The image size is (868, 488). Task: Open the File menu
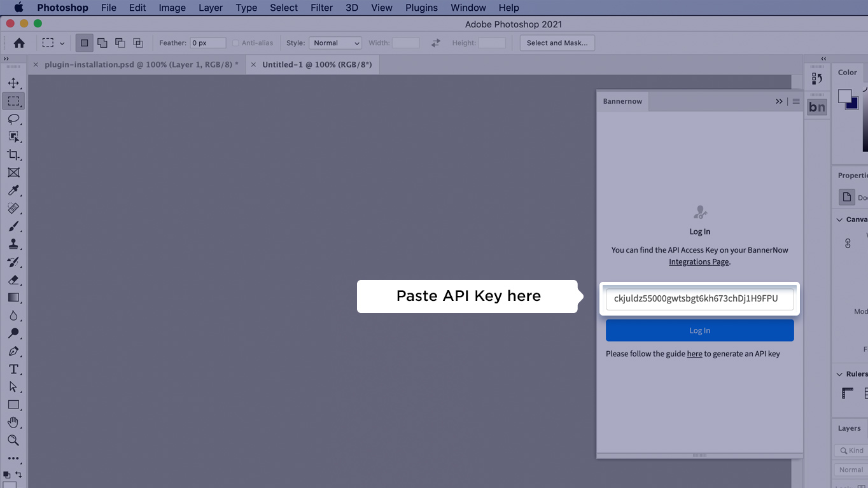tap(109, 8)
